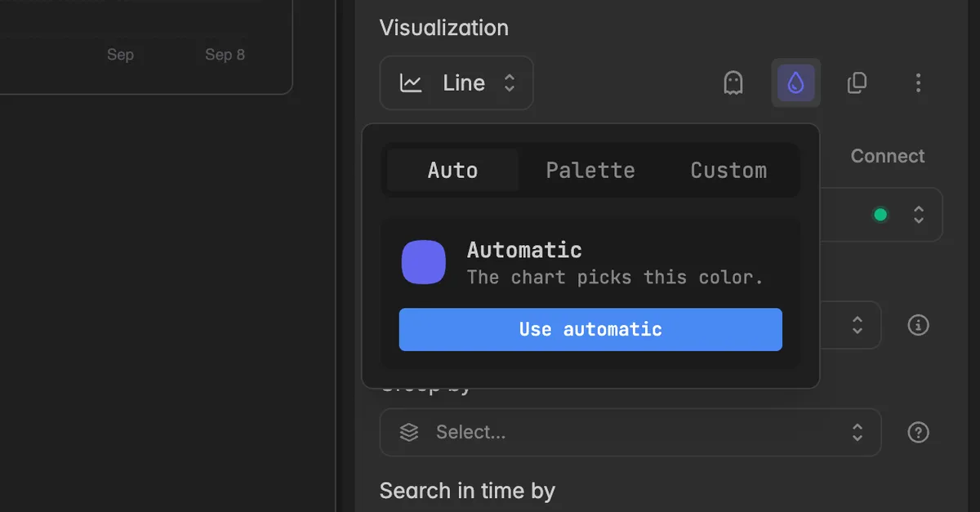Expand the dropdown beside the info icon
Image resolution: width=980 pixels, height=512 pixels.
(x=850, y=325)
